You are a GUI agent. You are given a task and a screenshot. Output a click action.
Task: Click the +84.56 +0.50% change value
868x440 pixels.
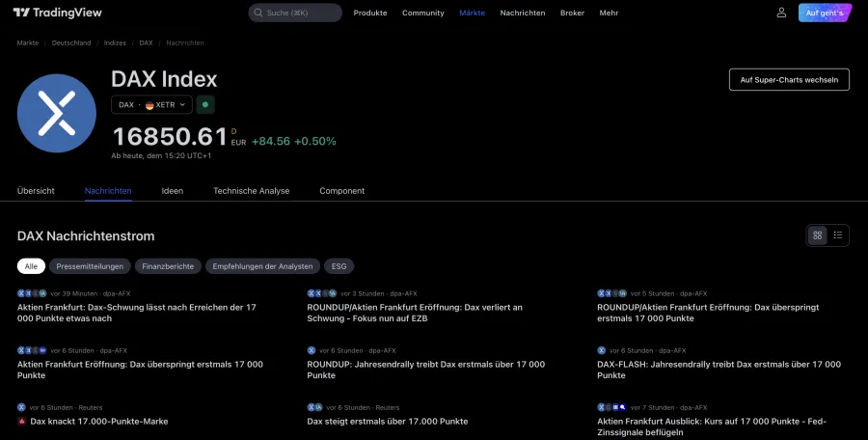coord(294,141)
